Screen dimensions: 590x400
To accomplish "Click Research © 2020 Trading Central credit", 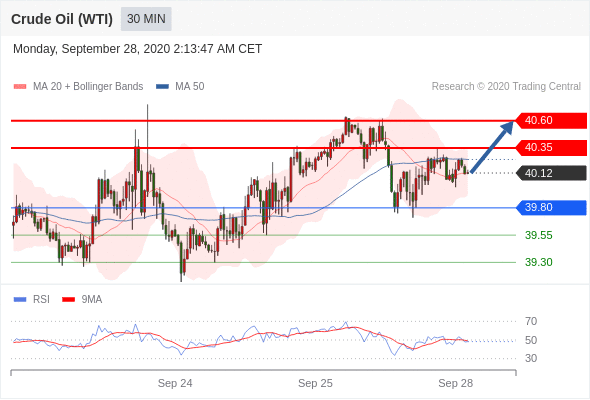I will [x=506, y=87].
